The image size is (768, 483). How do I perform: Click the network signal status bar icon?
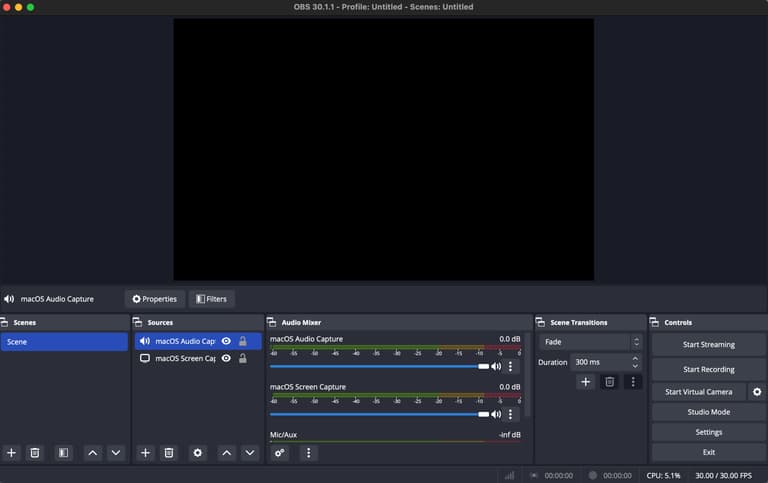[509, 476]
